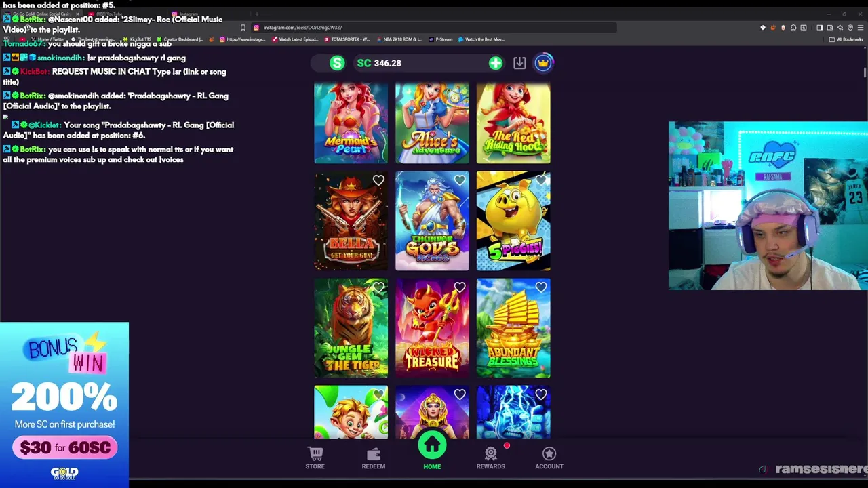Open the browser Extensions puzzle icon
This screenshot has width=868, height=488.
point(793,28)
